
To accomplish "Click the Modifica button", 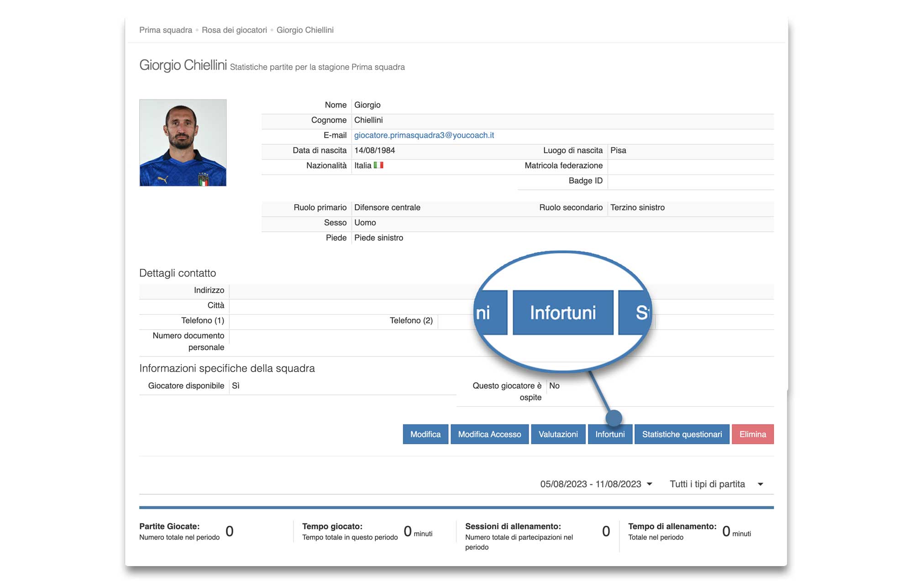I will coord(425,434).
